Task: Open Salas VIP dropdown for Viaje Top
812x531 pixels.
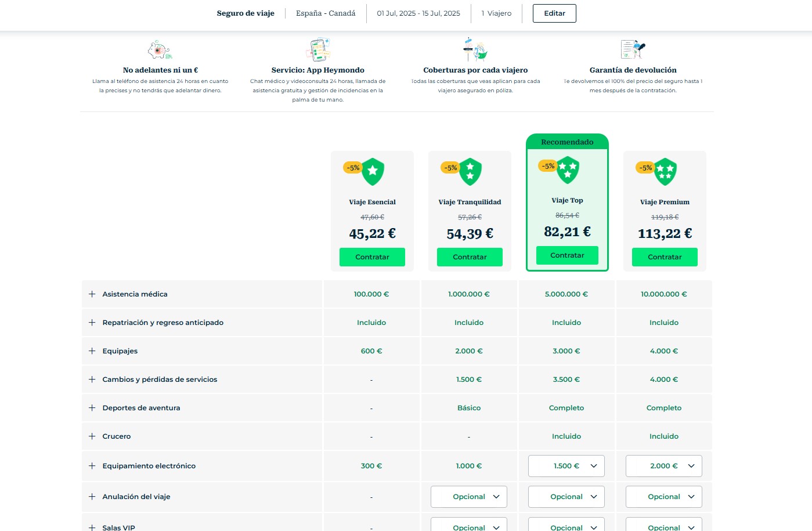Action: point(566,524)
